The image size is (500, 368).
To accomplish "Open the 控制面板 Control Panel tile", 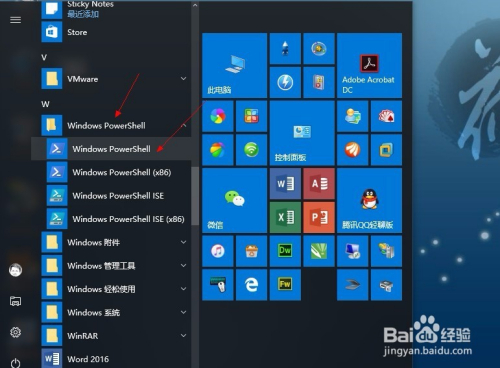I will click(x=302, y=133).
